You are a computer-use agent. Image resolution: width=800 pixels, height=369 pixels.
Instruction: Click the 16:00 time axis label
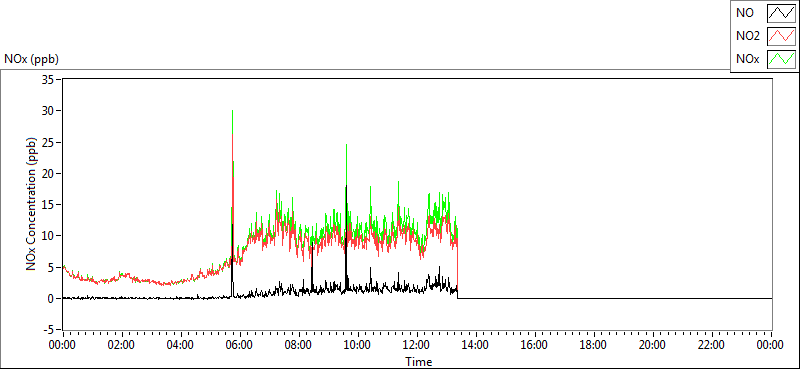click(535, 345)
